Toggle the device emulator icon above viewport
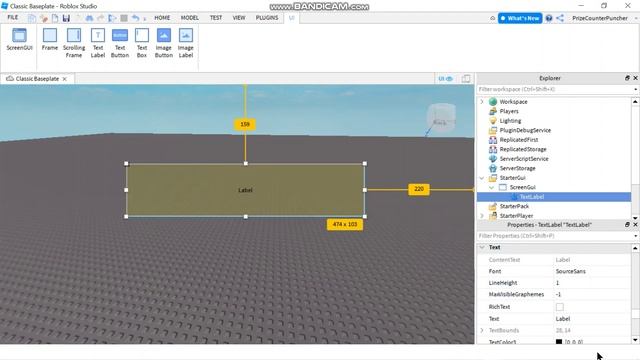The width and height of the screenshot is (640, 360). pyautogui.click(x=466, y=78)
